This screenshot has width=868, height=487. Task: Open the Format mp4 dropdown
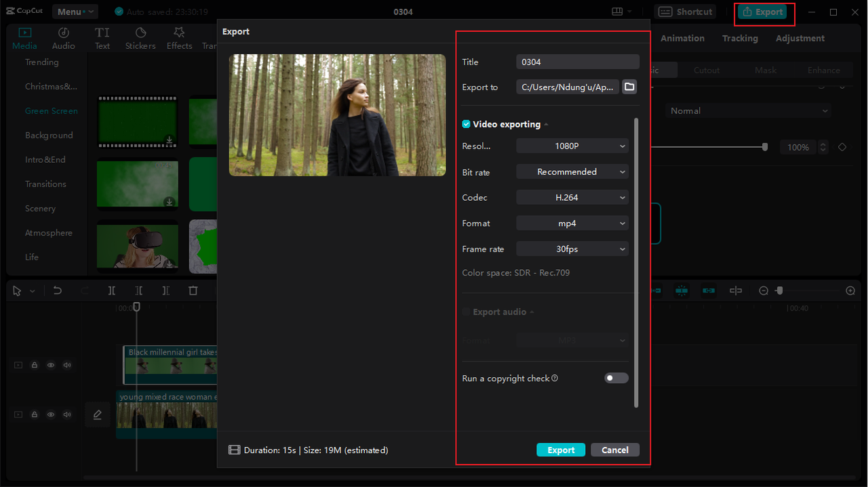pos(572,223)
